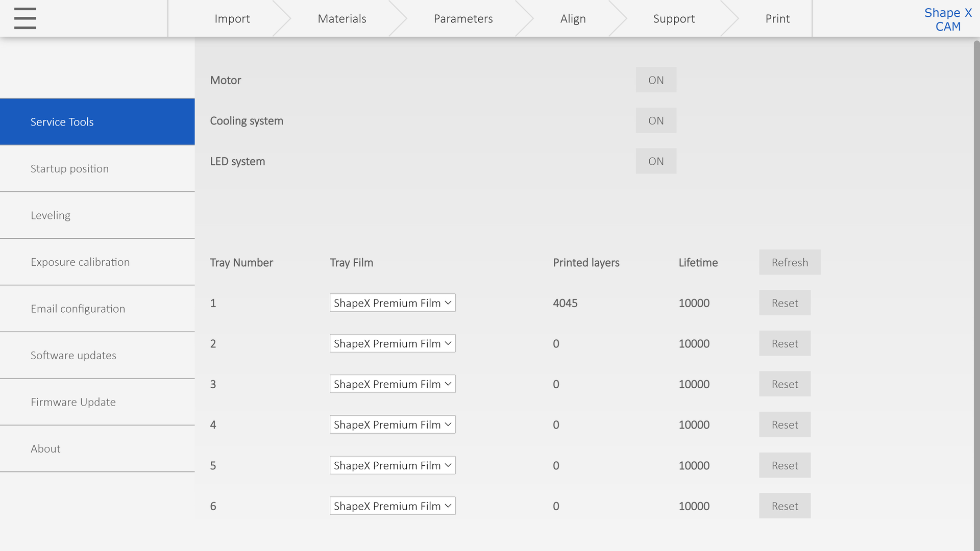980x551 pixels.
Task: Expand Tray 3 film dropdown
Action: [x=392, y=384]
